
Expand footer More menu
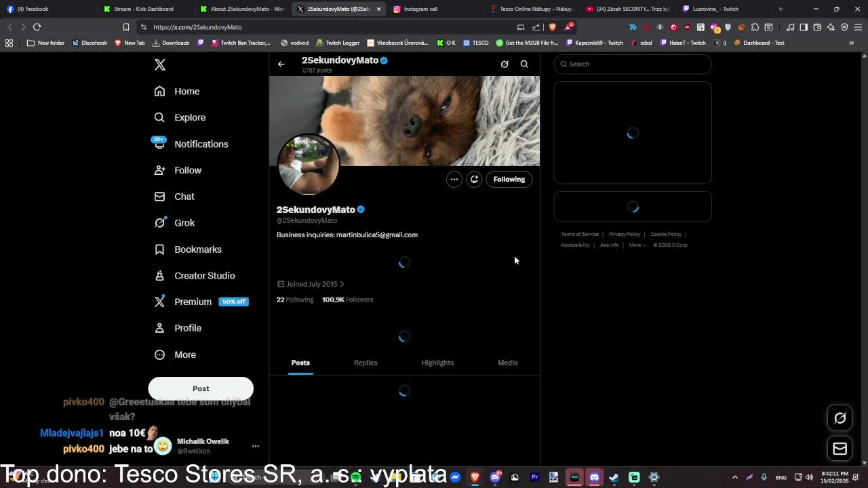[x=637, y=245]
